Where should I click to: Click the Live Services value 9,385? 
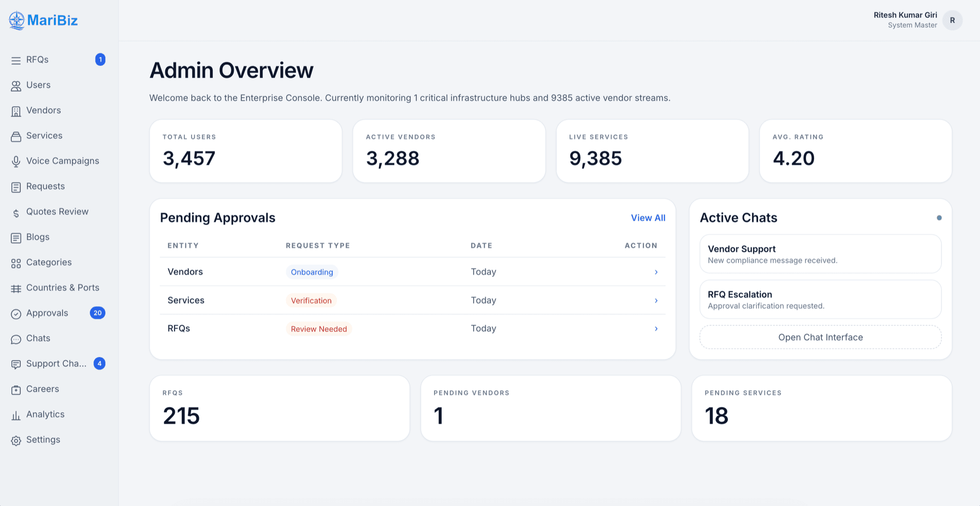click(595, 158)
